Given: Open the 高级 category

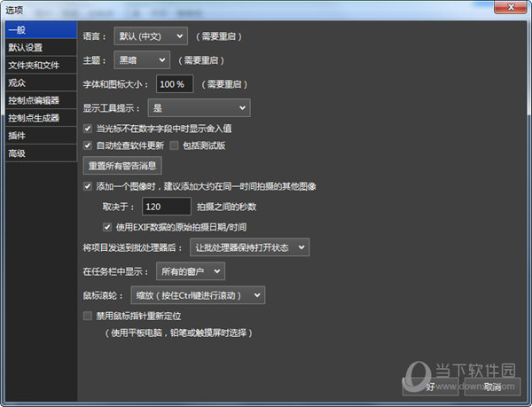Looking at the screenshot, I should (41, 153).
